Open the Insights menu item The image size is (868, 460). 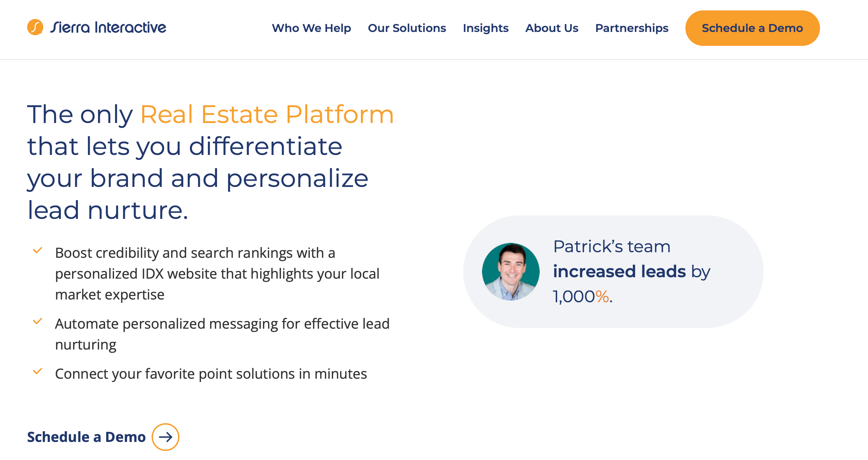pyautogui.click(x=485, y=28)
